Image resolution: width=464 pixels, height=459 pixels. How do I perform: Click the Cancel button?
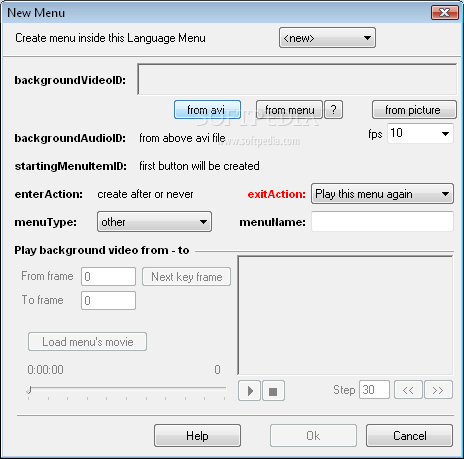[409, 436]
